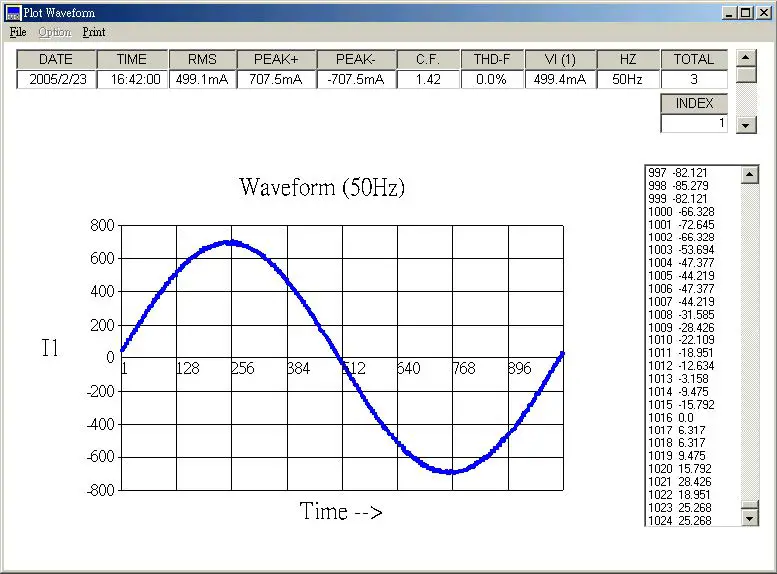
Task: Click the HZ value 50Hz
Action: tap(628, 79)
